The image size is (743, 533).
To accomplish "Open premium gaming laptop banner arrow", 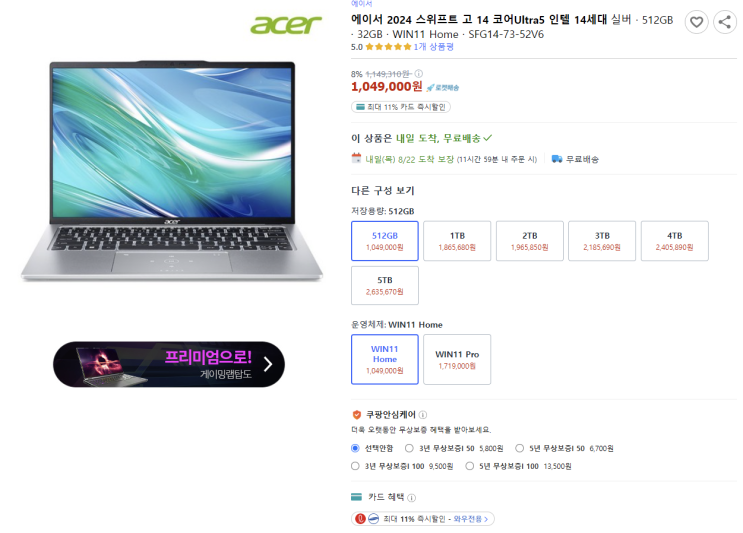I will coord(268,364).
